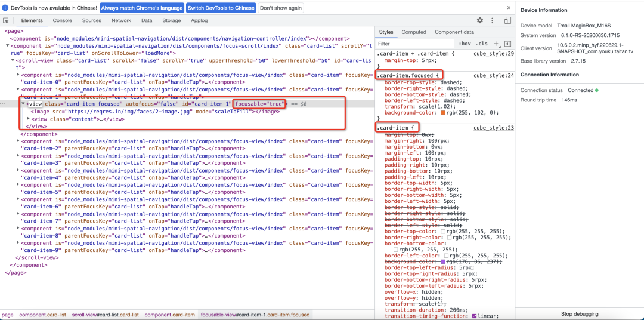
Task: Collapse the card-item-1 component node
Action: [x=18, y=90]
